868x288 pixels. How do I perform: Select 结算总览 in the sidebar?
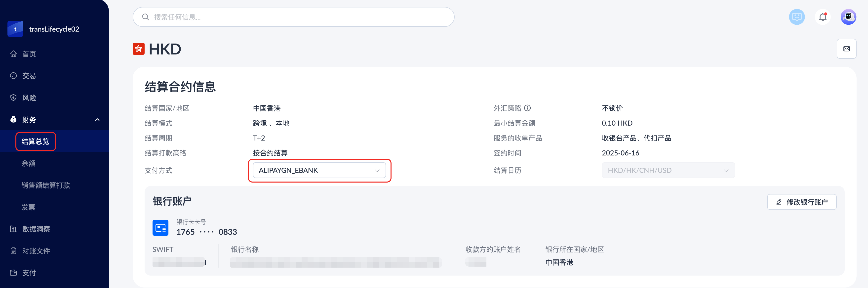[x=35, y=141]
